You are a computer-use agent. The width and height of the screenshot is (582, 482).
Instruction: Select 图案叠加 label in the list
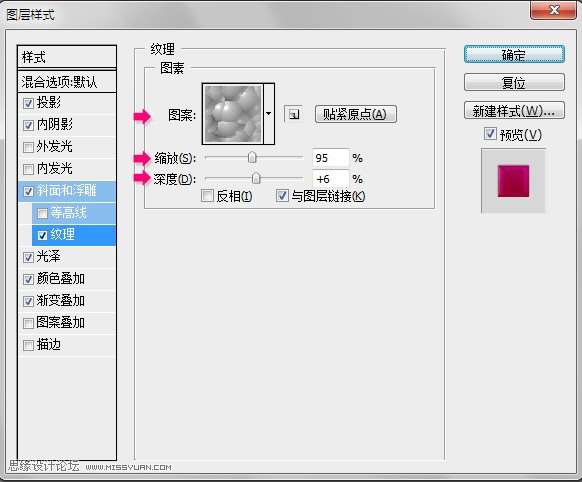pyautogui.click(x=61, y=322)
